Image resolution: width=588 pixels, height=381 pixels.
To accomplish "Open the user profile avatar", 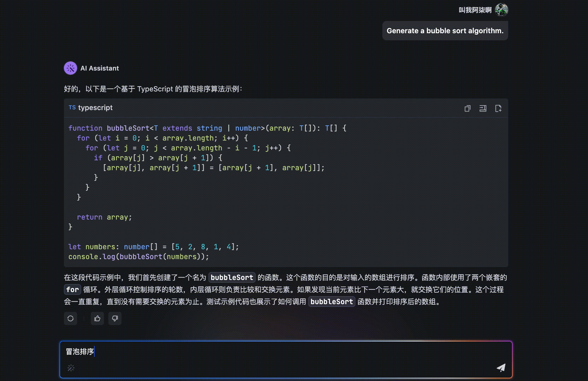I will point(501,10).
